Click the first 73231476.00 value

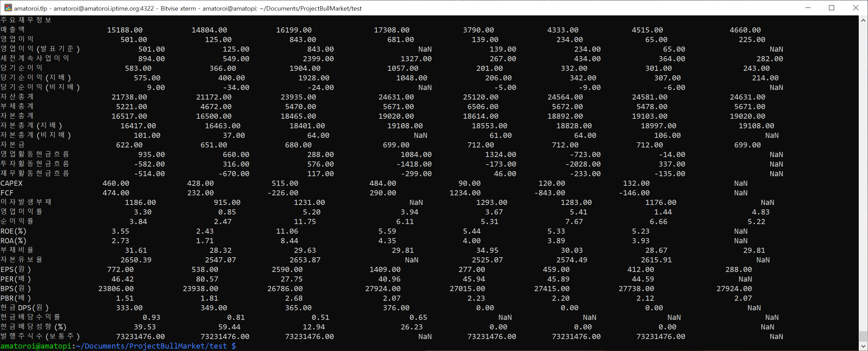(x=140, y=337)
